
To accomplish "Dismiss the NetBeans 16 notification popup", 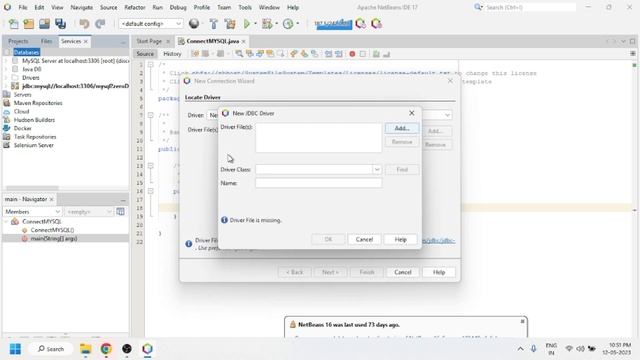I will pyautogui.click(x=522, y=322).
